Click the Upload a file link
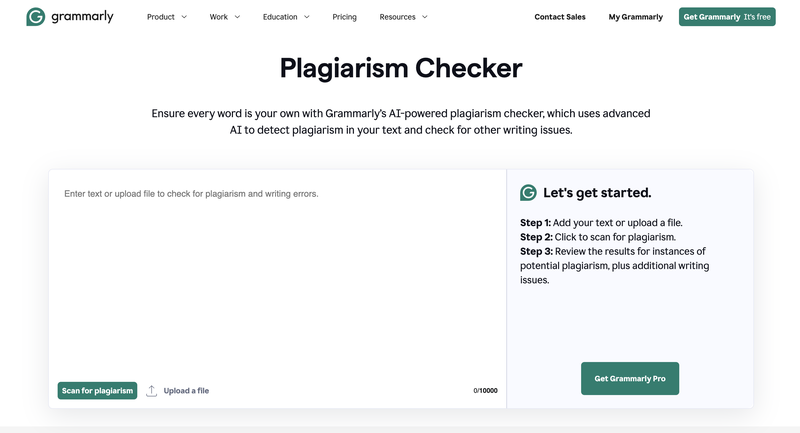 pyautogui.click(x=186, y=391)
